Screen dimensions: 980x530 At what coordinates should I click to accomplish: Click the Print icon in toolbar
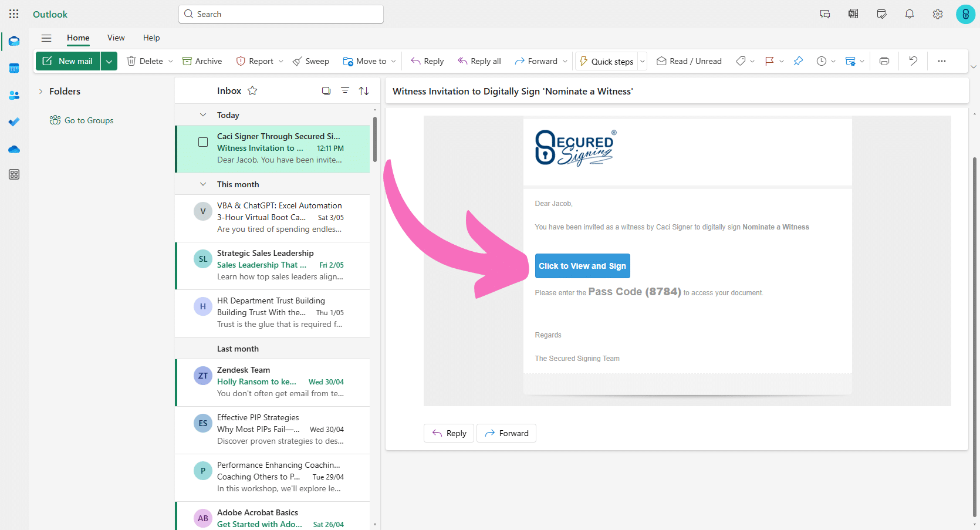(884, 61)
